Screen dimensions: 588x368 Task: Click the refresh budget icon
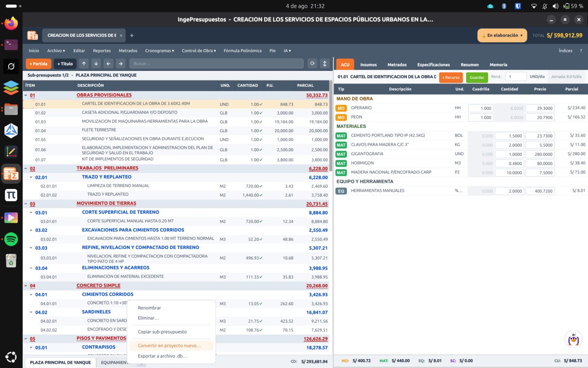click(x=312, y=64)
